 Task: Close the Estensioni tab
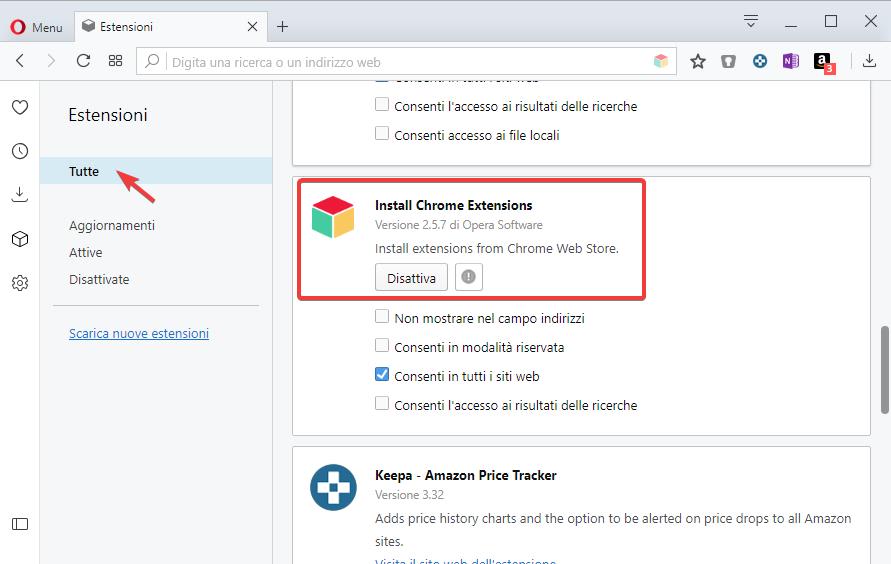[252, 27]
